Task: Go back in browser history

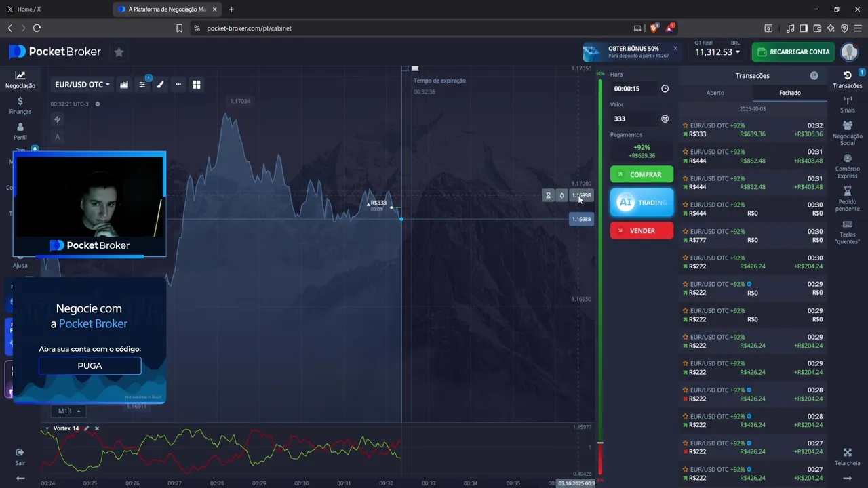Action: [9, 28]
